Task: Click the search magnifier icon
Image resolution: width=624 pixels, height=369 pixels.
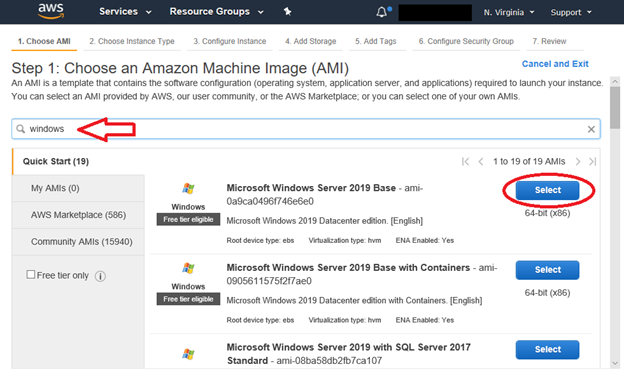Action: [x=20, y=129]
